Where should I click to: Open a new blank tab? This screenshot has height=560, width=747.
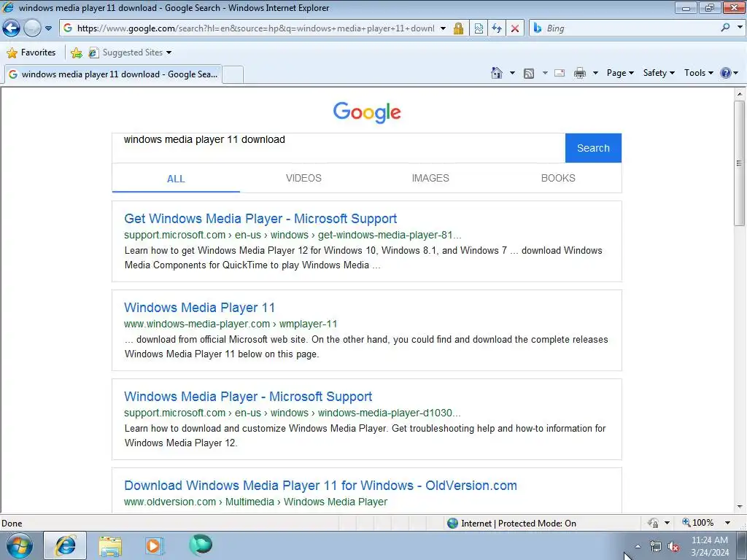(233, 75)
